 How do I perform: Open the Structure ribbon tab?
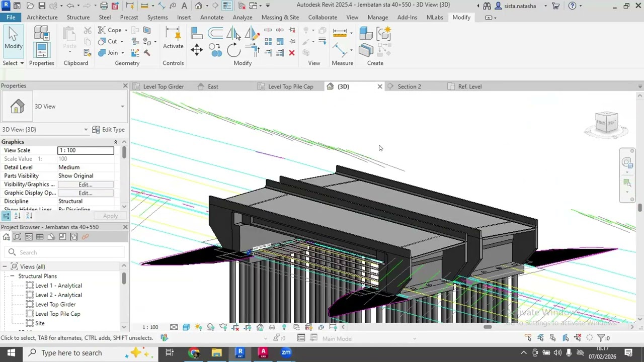click(78, 17)
